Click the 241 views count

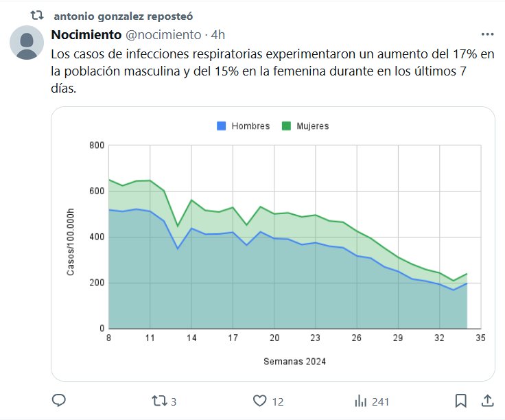pyautogui.click(x=379, y=401)
